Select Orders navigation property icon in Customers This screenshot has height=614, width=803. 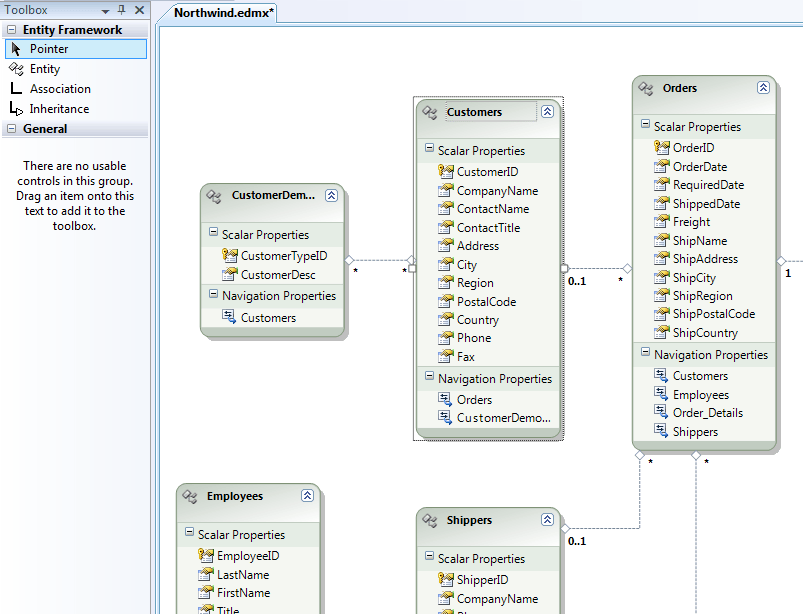pos(445,399)
